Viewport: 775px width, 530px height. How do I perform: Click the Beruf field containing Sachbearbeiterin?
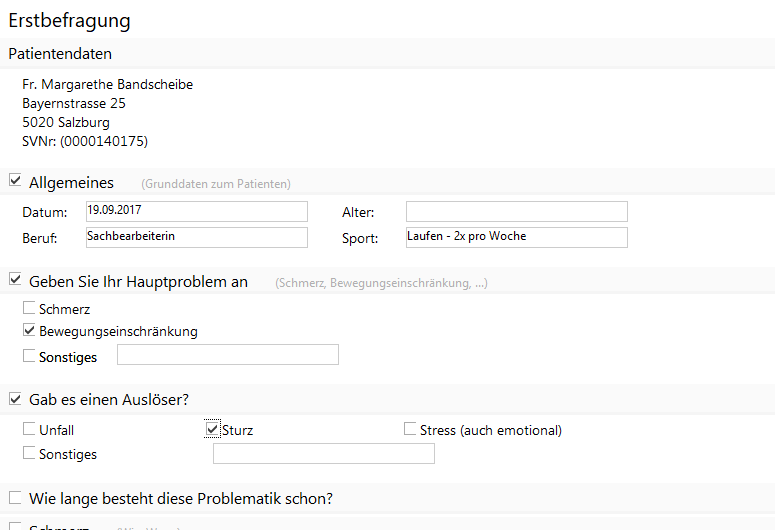pyautogui.click(x=196, y=237)
